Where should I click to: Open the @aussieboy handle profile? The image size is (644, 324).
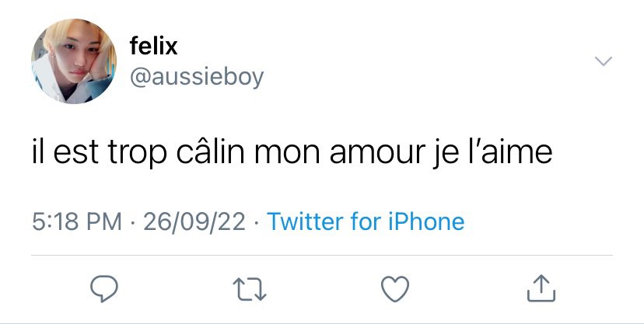[x=197, y=77]
